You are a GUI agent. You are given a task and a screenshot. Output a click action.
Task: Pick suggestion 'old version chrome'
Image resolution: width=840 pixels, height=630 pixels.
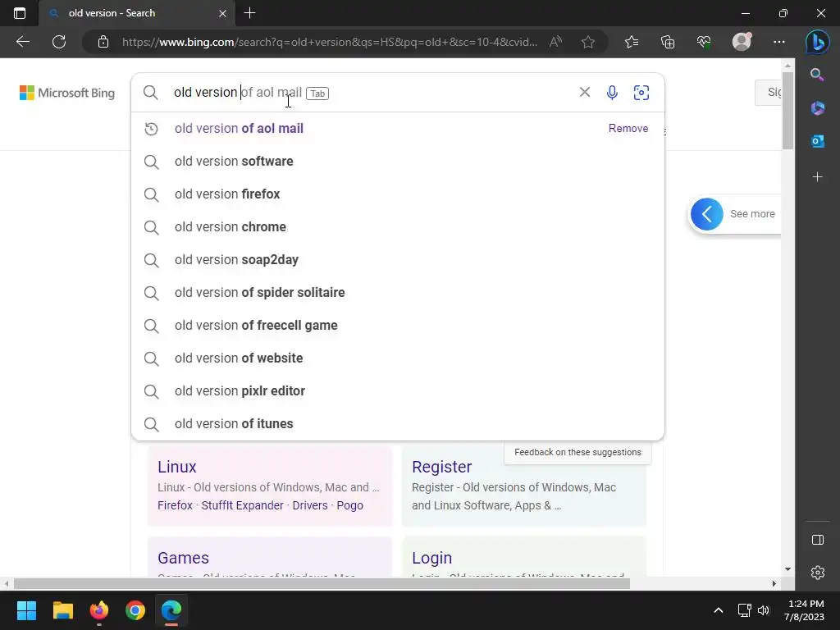pos(398,226)
